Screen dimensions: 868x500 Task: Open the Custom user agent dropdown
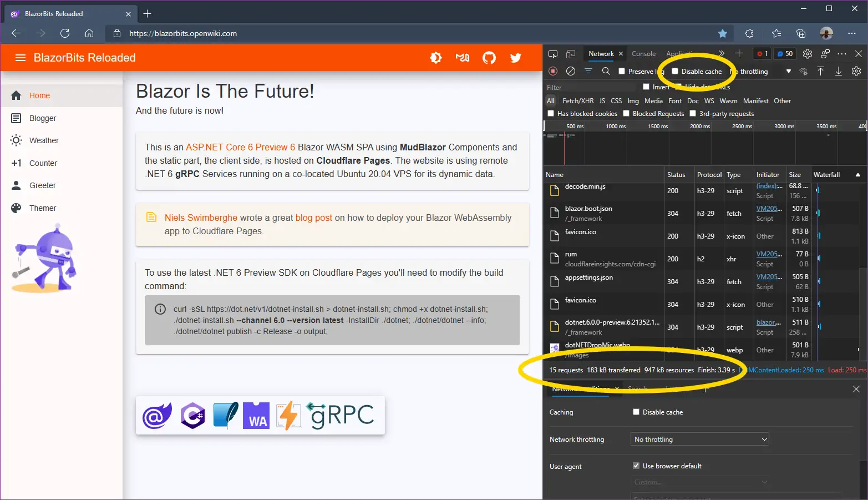coord(699,482)
